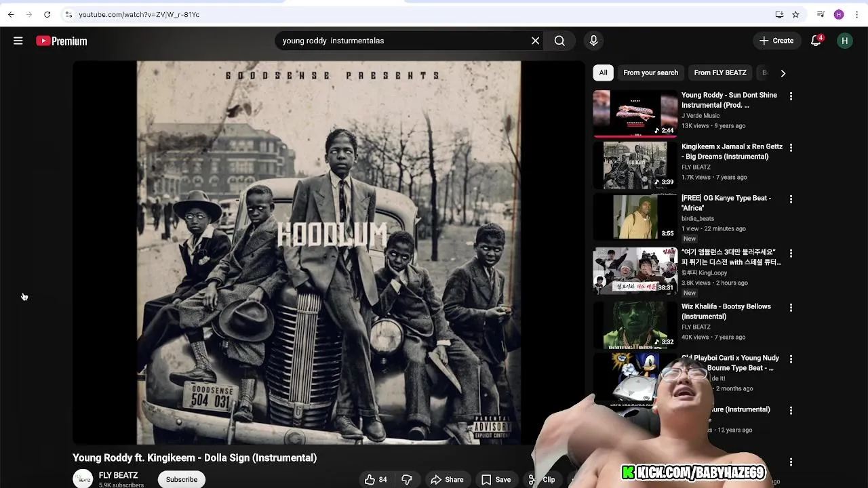Start voice search with microphone icon

coord(593,41)
